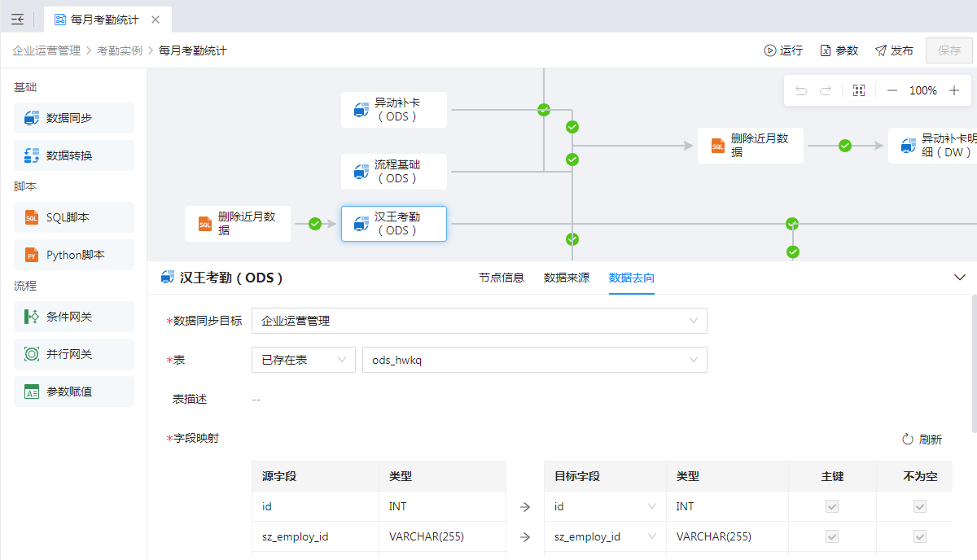Select the SQL脚本 component in palette
The image size is (977, 560).
(x=74, y=217)
